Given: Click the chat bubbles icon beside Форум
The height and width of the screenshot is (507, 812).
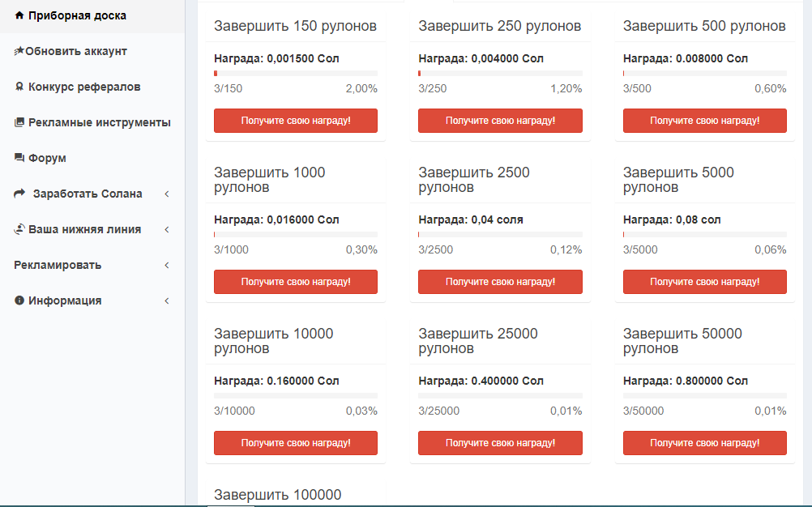Looking at the screenshot, I should pyautogui.click(x=19, y=158).
